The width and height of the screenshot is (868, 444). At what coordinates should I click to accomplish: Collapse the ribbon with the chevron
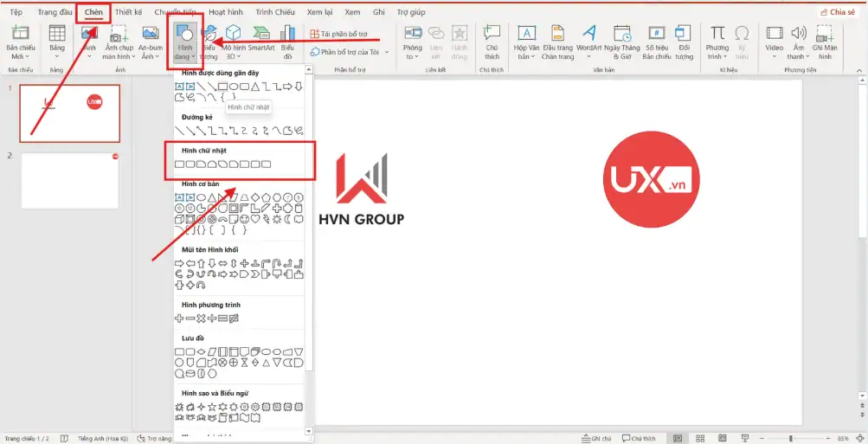pos(859,70)
